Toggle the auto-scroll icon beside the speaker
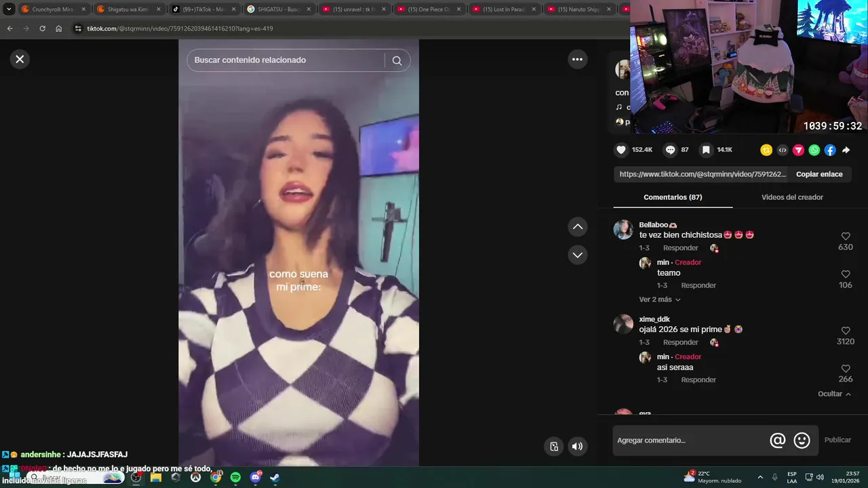This screenshot has width=868, height=488. point(554,446)
